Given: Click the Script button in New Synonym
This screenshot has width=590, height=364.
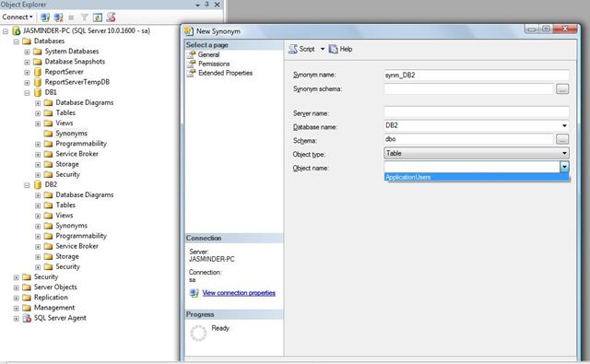Looking at the screenshot, I should [x=301, y=49].
